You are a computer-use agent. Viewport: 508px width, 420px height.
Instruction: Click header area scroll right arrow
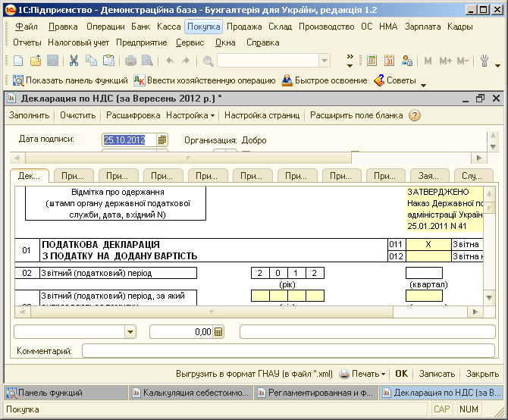[478, 158]
